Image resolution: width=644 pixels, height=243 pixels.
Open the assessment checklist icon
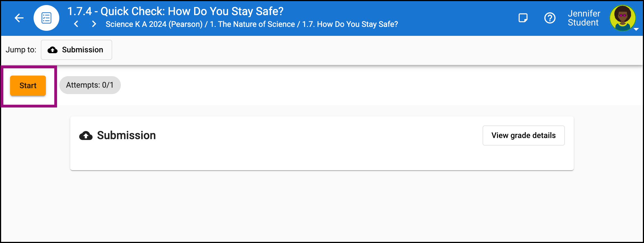[46, 18]
